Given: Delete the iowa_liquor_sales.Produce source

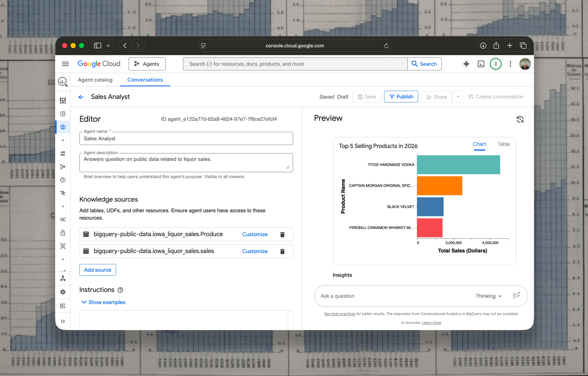Looking at the screenshot, I should [x=282, y=234].
